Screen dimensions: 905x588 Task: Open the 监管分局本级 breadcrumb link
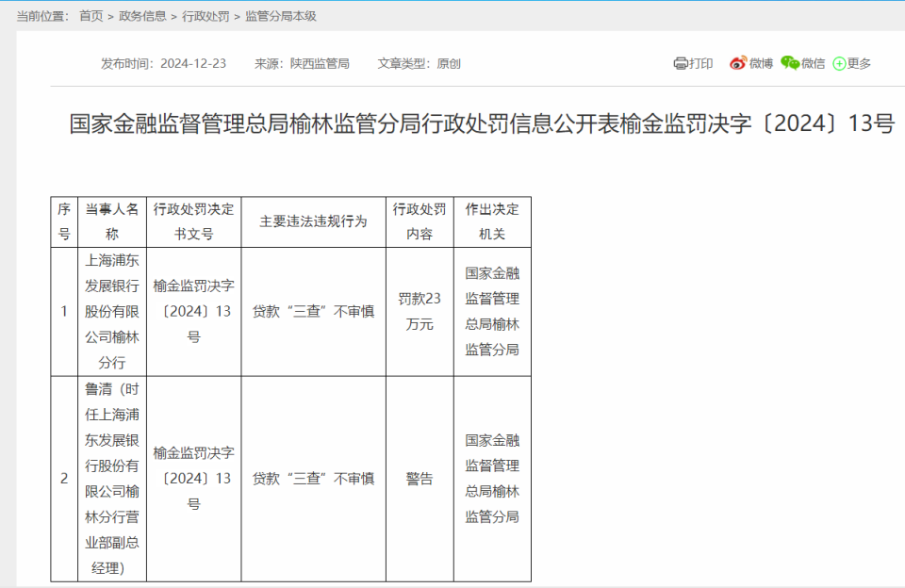pos(281,16)
